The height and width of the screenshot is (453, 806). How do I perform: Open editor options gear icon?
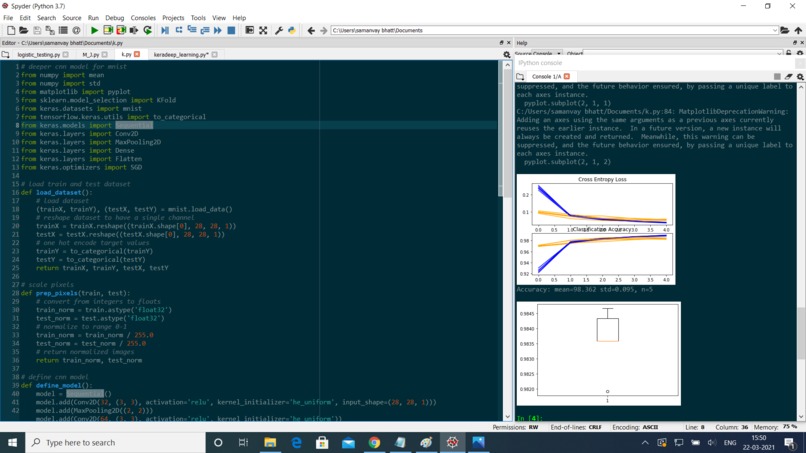[x=506, y=55]
